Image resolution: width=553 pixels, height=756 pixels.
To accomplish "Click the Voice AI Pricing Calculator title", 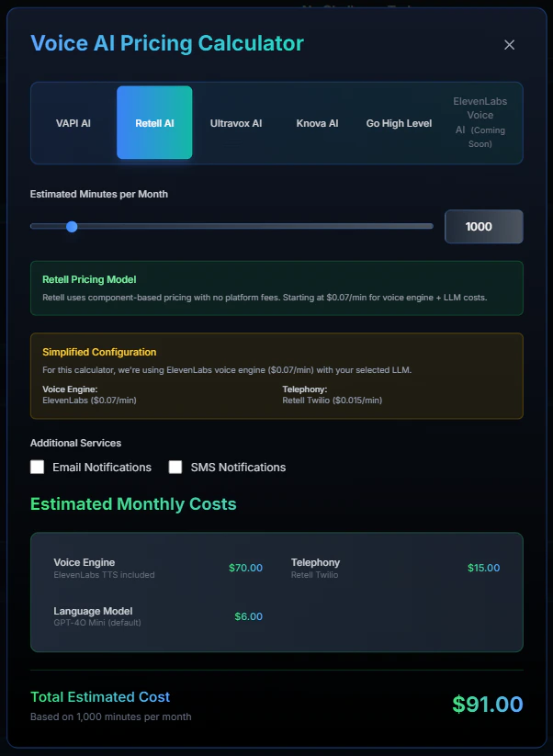I will tap(166, 43).
